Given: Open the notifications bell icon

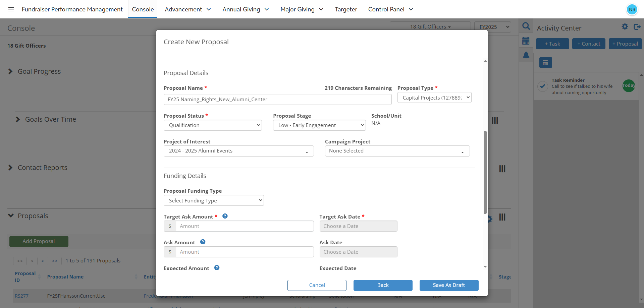Looking at the screenshot, I should click(526, 55).
